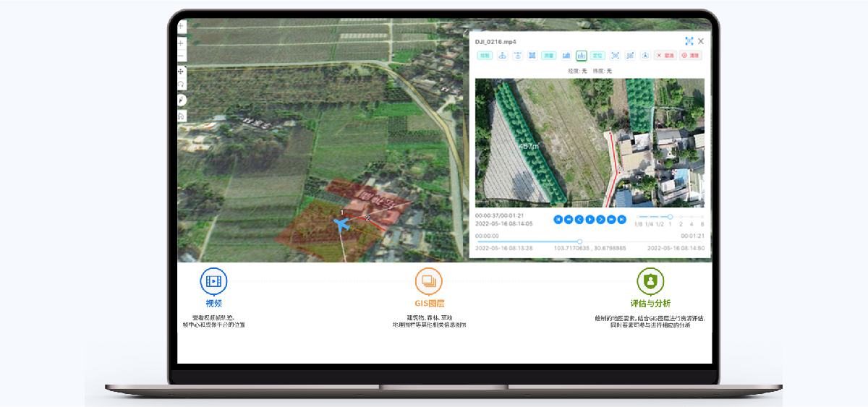Click the 纬度 latitude readout

(x=602, y=71)
